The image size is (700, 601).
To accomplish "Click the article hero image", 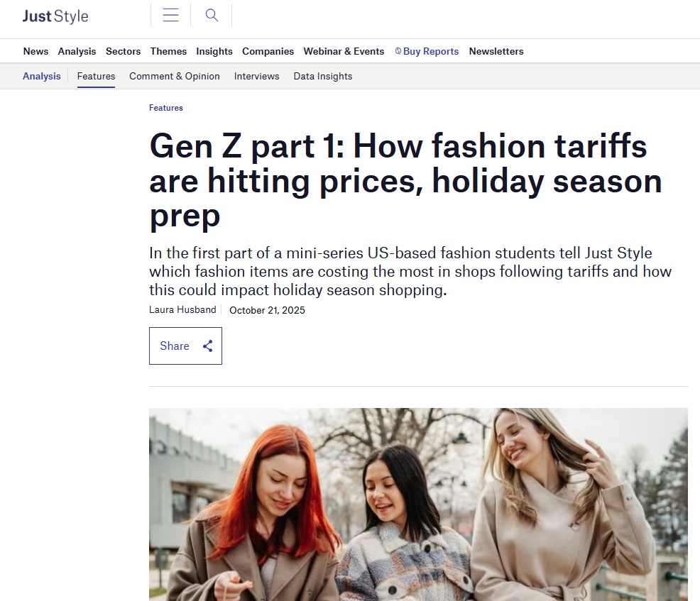I will point(418,504).
